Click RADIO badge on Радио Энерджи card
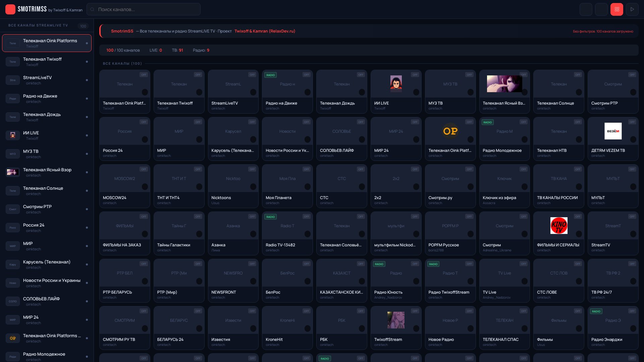644x362 pixels. [x=596, y=311]
